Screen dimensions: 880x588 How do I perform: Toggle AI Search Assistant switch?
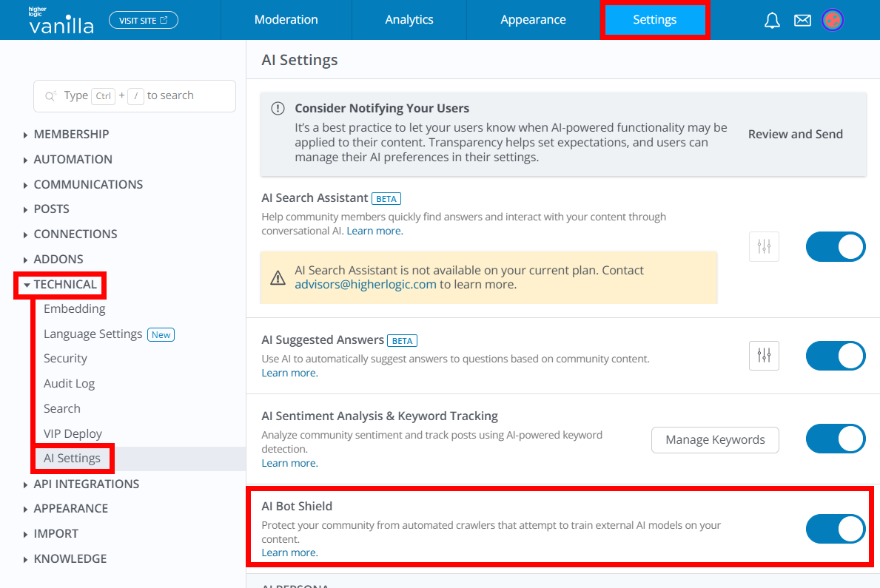click(836, 246)
